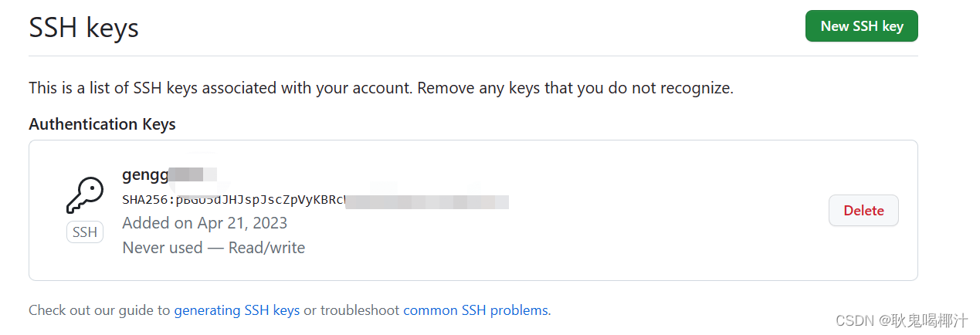Image resolution: width=980 pixels, height=335 pixels.
Task: Click the SHA256 fingerprint text
Action: (x=315, y=201)
